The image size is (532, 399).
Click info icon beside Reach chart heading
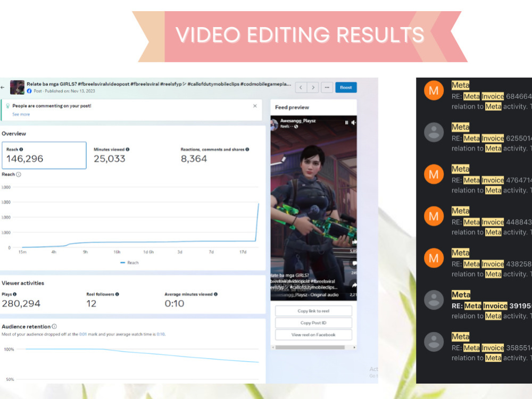pos(19,174)
